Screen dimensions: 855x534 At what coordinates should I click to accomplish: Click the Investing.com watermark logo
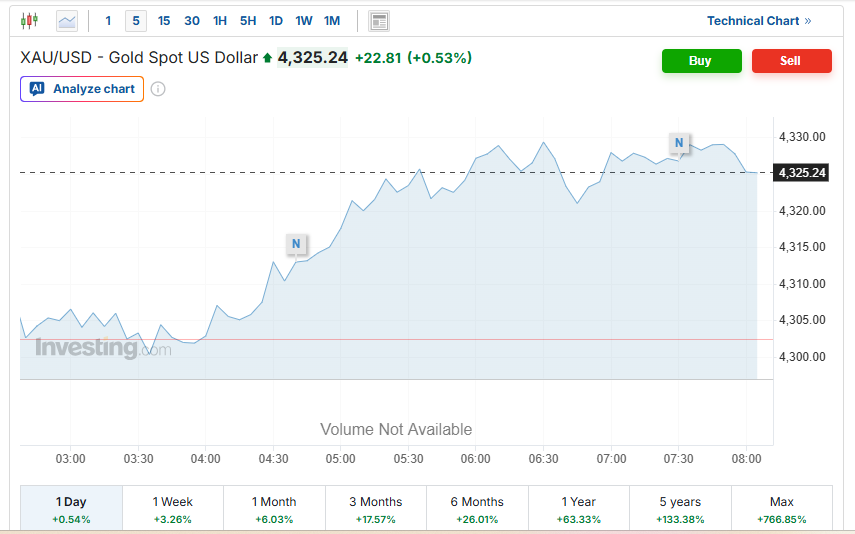click(x=90, y=349)
